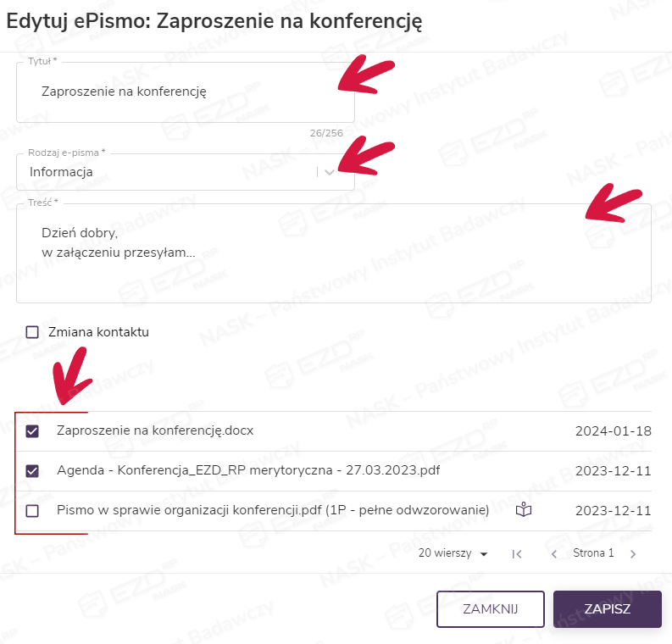Select the Agenda Konferencja_EZD_RP PDF row

click(x=248, y=470)
